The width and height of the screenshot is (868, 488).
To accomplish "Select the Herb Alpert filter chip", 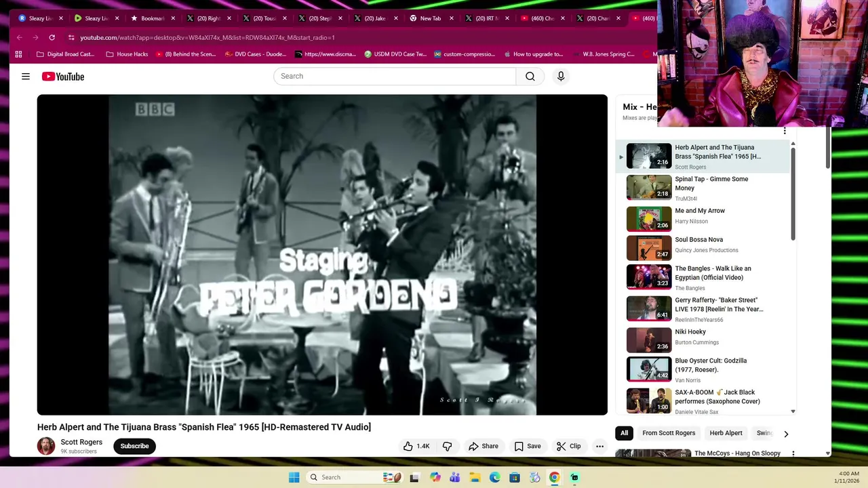I will pyautogui.click(x=726, y=433).
